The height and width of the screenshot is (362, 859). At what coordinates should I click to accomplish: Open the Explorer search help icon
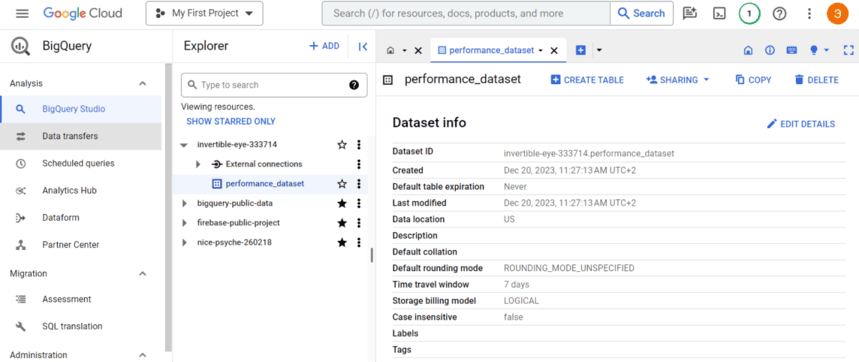pos(354,85)
